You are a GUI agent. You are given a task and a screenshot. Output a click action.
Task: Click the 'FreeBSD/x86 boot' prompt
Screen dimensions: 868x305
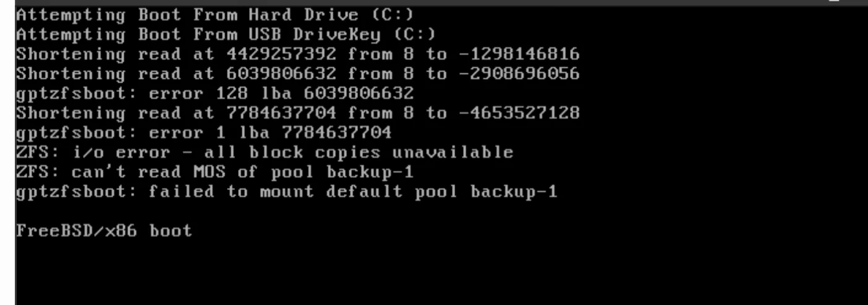[104, 233]
